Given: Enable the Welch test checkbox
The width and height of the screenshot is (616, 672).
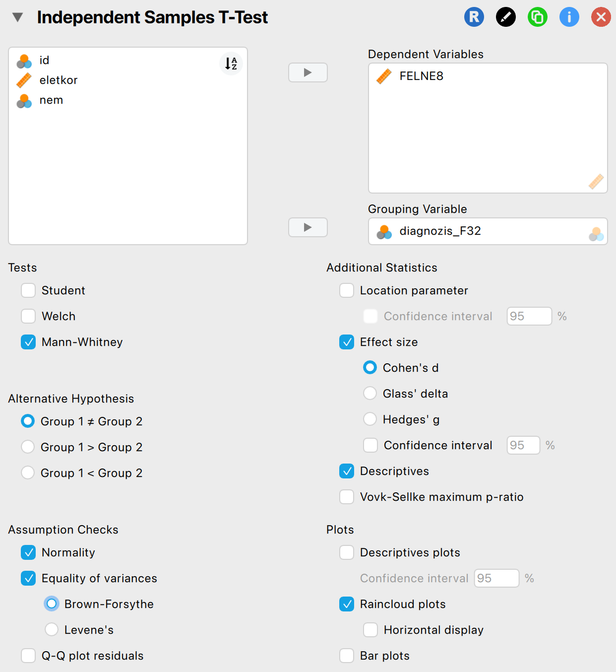Looking at the screenshot, I should (x=28, y=316).
